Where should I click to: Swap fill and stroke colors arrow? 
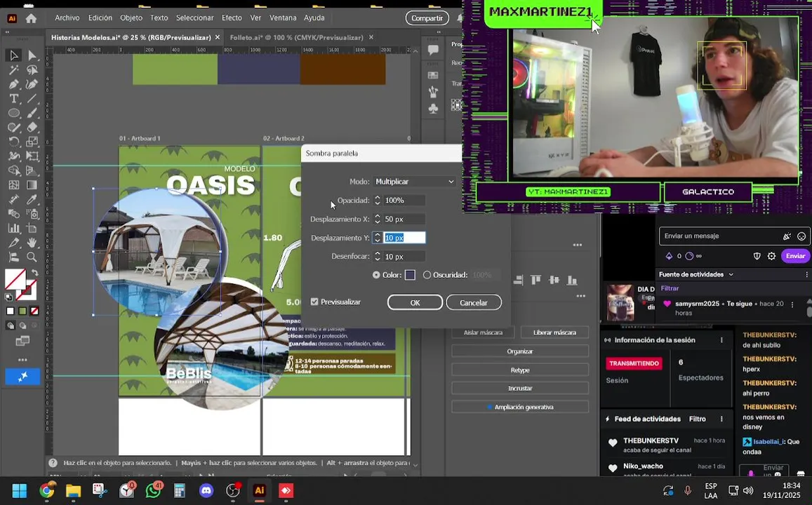coord(35,273)
